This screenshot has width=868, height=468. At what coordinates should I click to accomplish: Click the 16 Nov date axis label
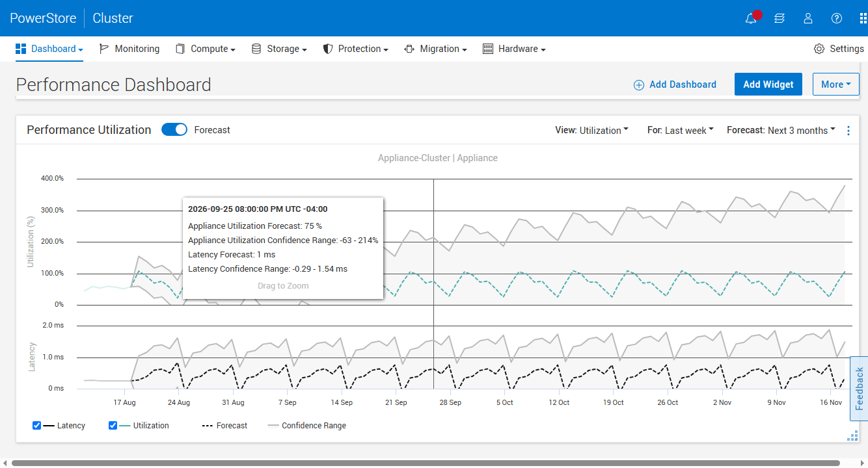pos(831,402)
